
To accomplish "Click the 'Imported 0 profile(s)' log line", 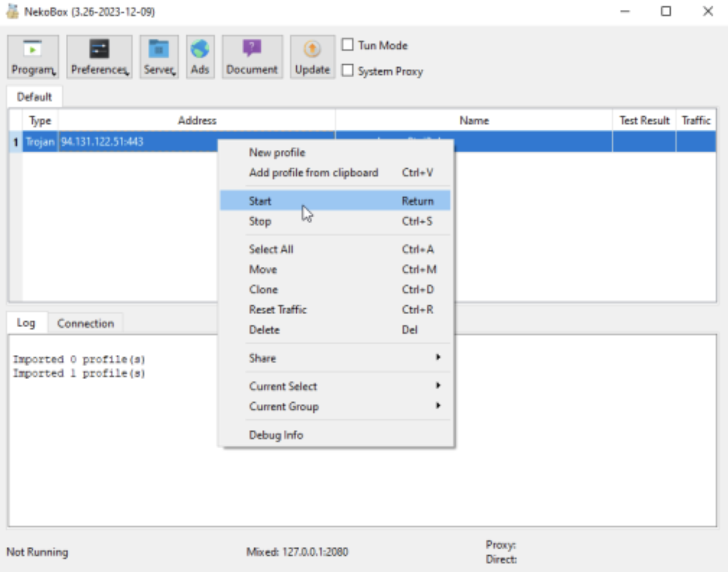I will click(79, 359).
